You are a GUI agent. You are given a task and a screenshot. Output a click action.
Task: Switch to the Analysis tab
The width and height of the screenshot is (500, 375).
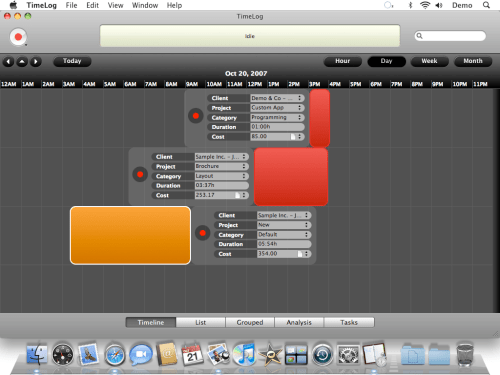point(299,322)
